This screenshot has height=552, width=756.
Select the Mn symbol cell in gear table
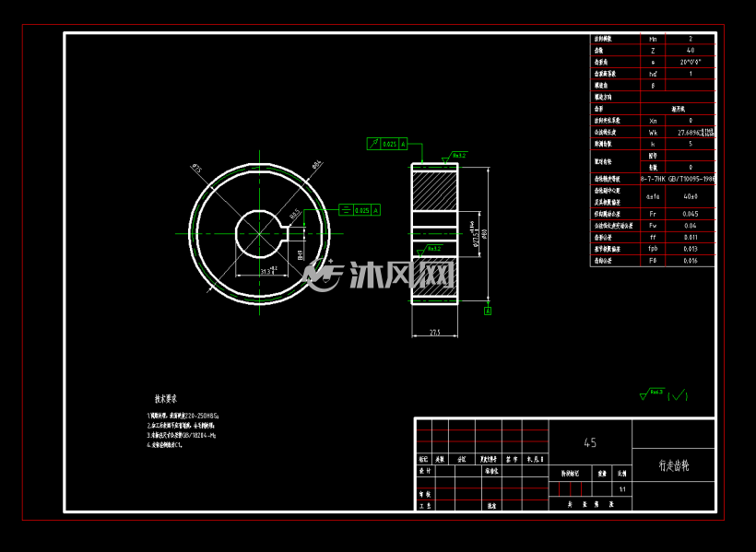(653, 39)
